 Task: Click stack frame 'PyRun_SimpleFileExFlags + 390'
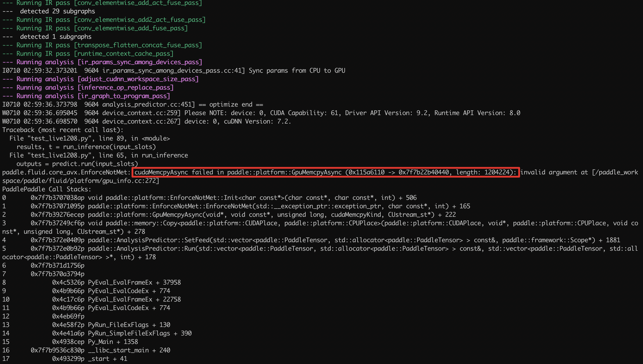[140, 333]
